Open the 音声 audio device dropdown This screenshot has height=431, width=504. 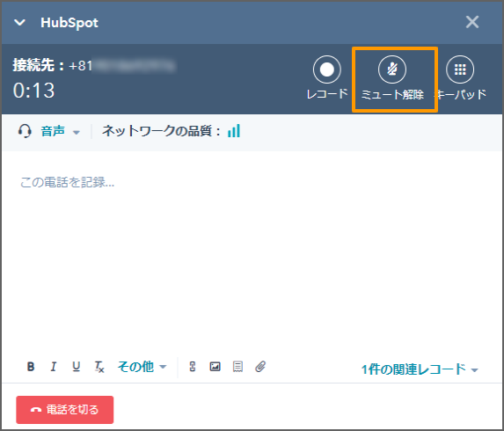coord(60,131)
